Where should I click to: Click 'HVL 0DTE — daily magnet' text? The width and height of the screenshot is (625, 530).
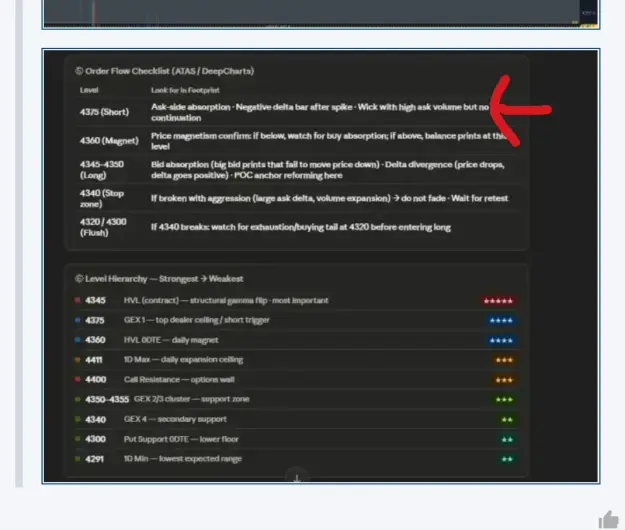point(171,340)
